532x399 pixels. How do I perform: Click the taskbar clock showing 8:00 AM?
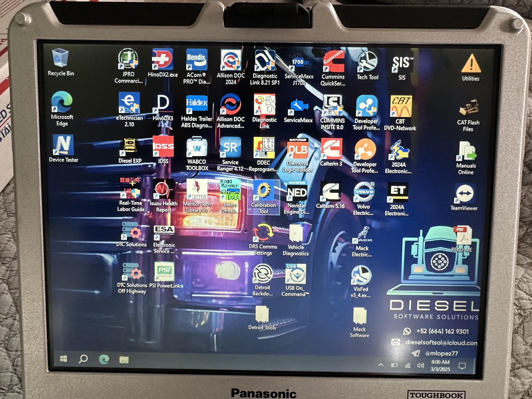440,365
